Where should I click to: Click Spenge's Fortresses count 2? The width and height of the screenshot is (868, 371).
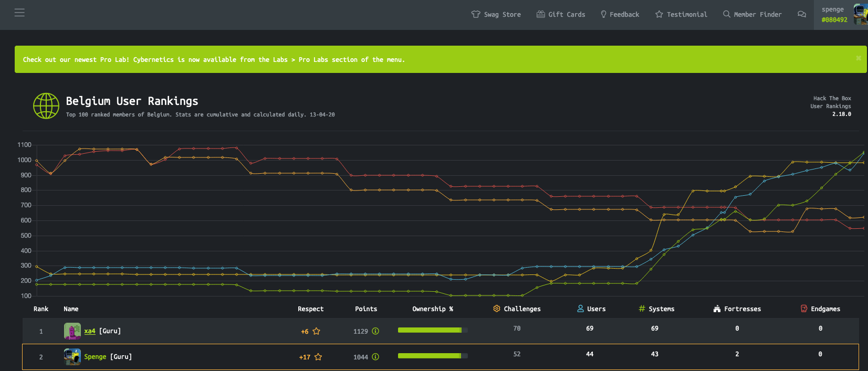pyautogui.click(x=737, y=354)
